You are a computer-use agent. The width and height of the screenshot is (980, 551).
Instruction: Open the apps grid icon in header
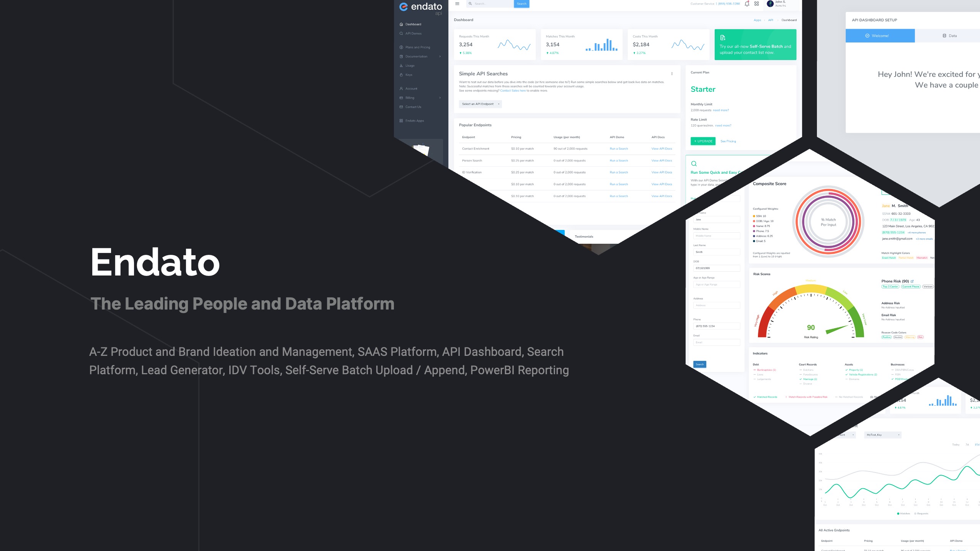pos(756,4)
